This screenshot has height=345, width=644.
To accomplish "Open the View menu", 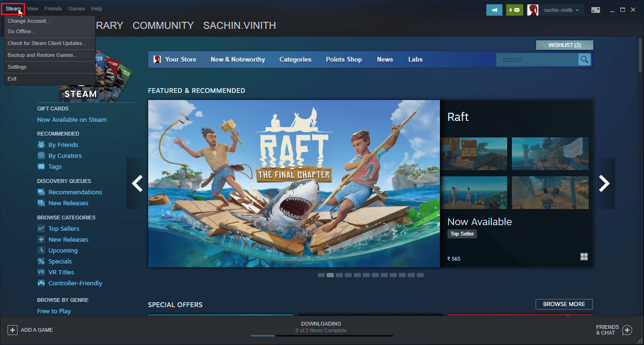I will pyautogui.click(x=33, y=9).
